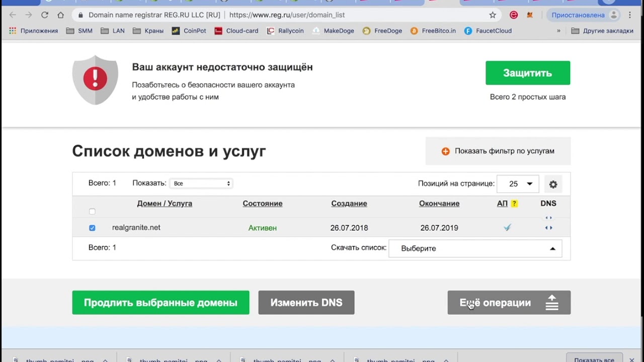Screen dimensions: 644x362
Task: Open the CoinPot bookmark
Action: coord(189,31)
